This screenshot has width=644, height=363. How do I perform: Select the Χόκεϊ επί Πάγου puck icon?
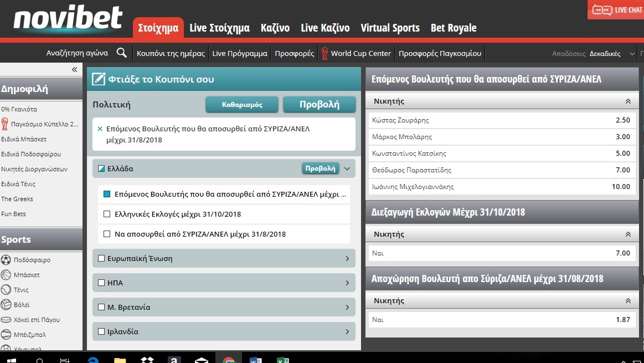click(x=6, y=319)
